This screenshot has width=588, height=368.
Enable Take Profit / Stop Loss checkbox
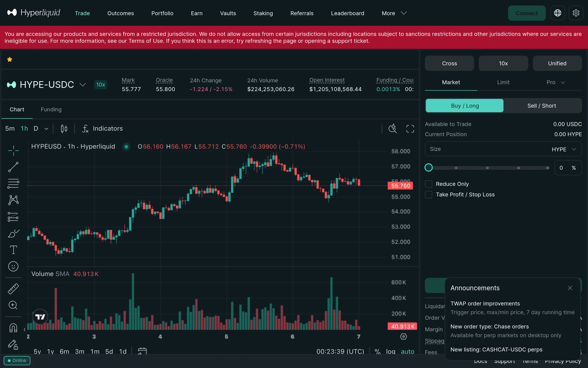tap(429, 195)
